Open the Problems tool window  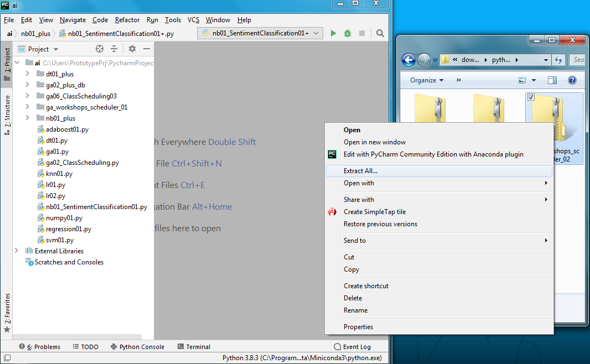coord(40,346)
